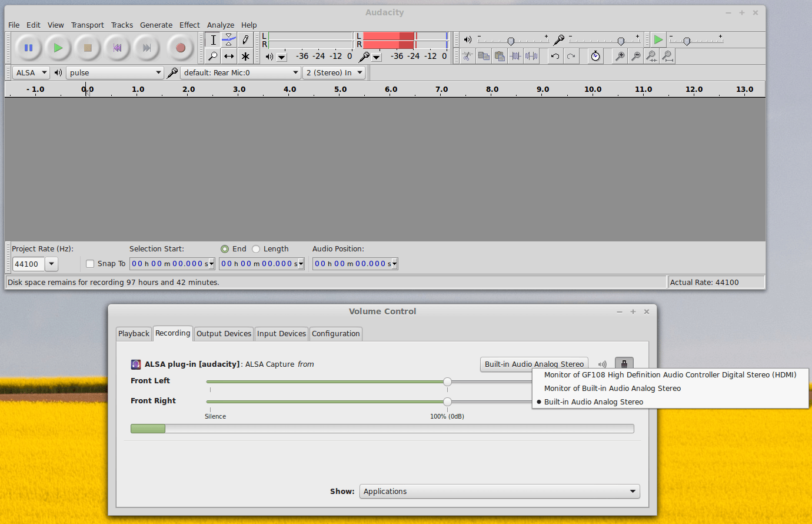
Task: Switch to the Input Devices tab
Action: tap(281, 333)
